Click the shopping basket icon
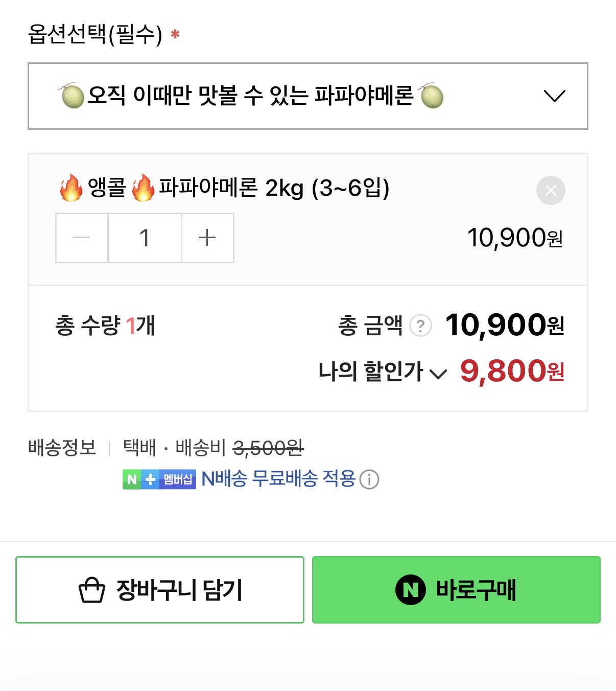The width and height of the screenshot is (616, 691). (x=92, y=590)
